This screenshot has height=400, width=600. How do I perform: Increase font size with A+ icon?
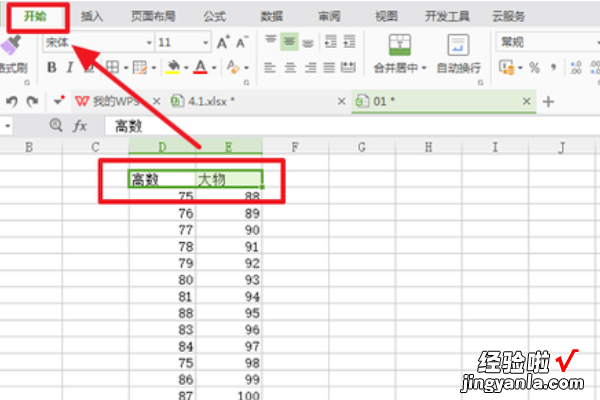click(223, 42)
